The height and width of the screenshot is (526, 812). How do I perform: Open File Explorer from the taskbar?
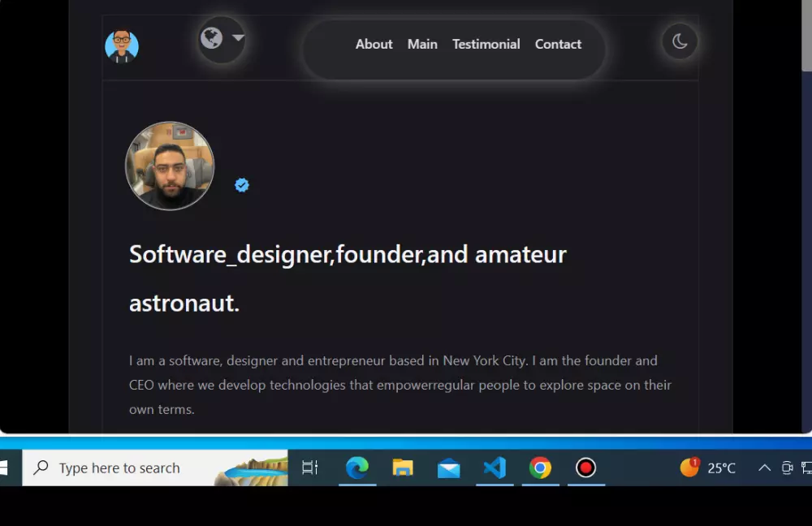point(403,468)
